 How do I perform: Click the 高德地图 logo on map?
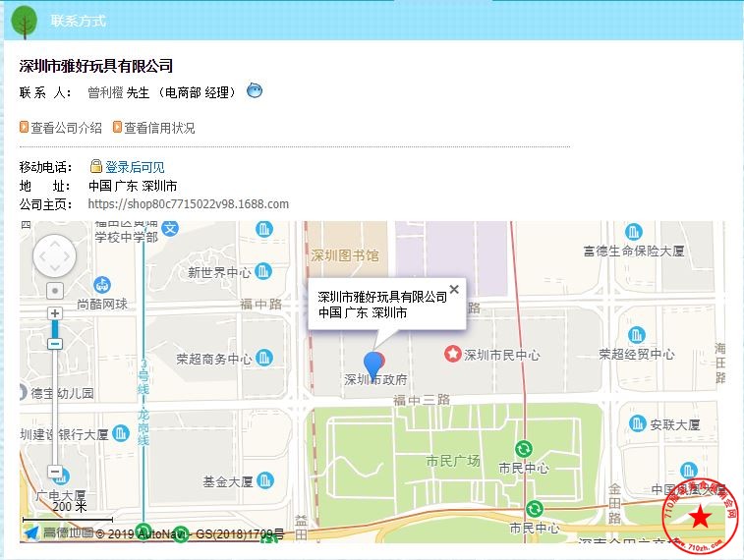tap(59, 532)
